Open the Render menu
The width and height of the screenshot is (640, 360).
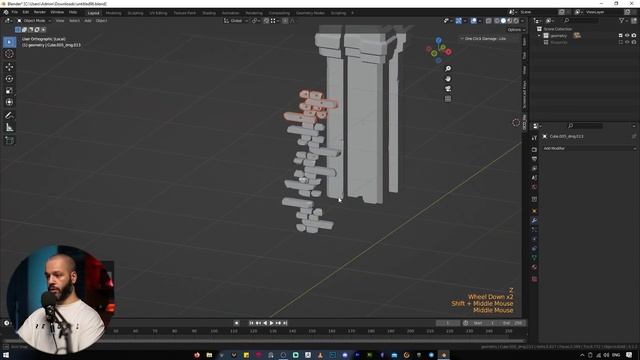[40, 12]
